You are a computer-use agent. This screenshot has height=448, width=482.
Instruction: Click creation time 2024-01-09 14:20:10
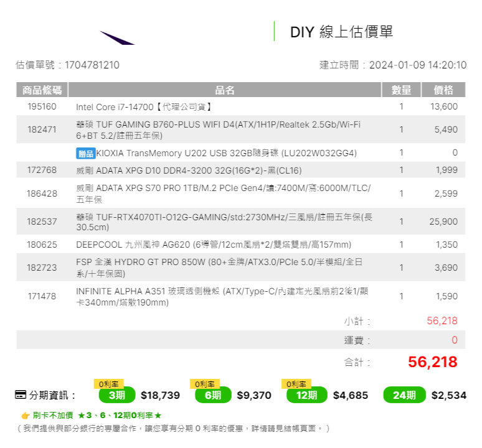click(418, 65)
